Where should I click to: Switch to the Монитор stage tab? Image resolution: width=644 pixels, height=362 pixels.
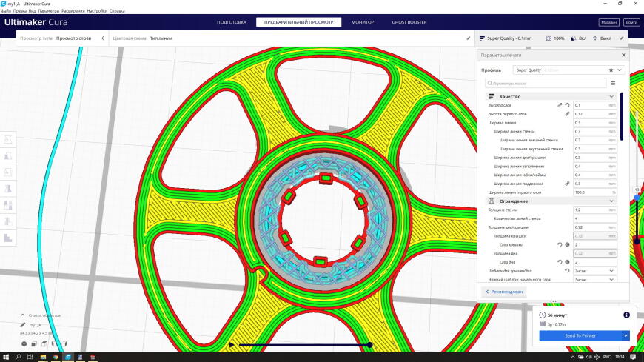tap(363, 22)
